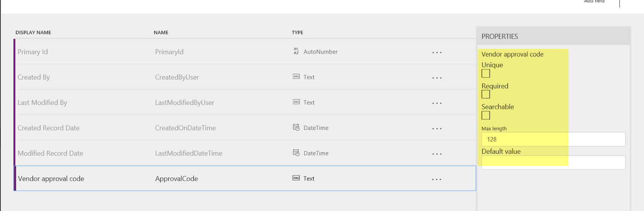The image size is (644, 211).
Task: Open ellipsis menu for Vendor approval code row
Action: tap(437, 179)
